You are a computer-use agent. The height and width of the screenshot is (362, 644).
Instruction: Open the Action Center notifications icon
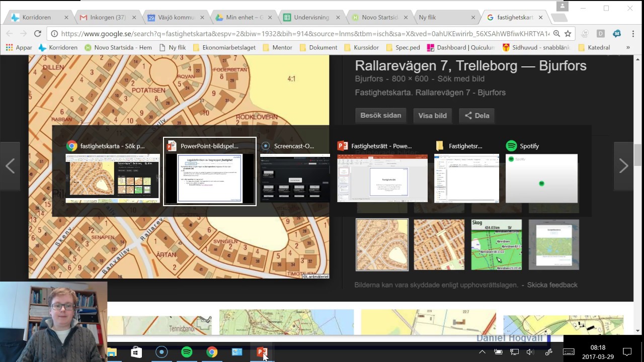point(627,352)
